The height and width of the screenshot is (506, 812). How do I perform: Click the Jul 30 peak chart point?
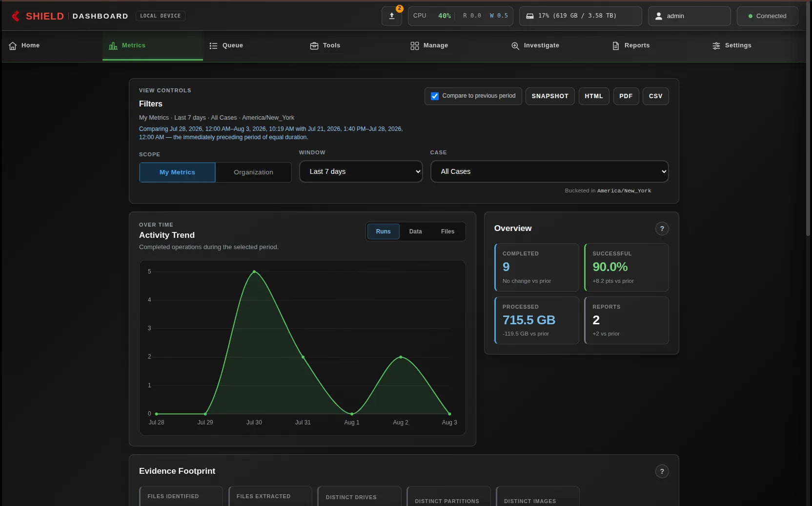[254, 272]
